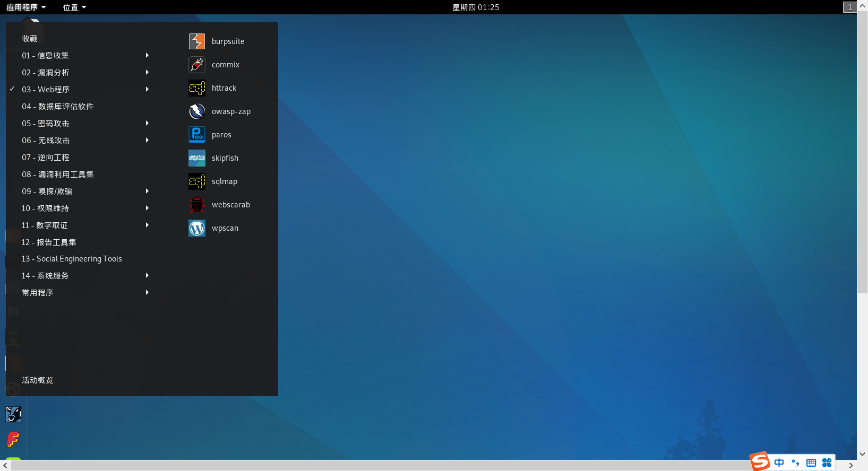The height and width of the screenshot is (471, 868).
Task: Click the sqlmap text label
Action: coord(225,181)
